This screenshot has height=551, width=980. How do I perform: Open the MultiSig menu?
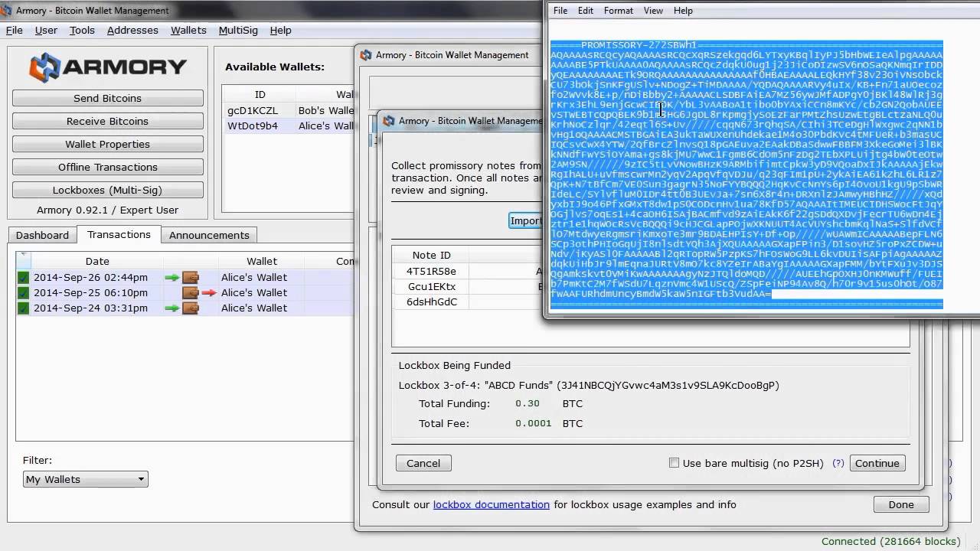click(238, 31)
